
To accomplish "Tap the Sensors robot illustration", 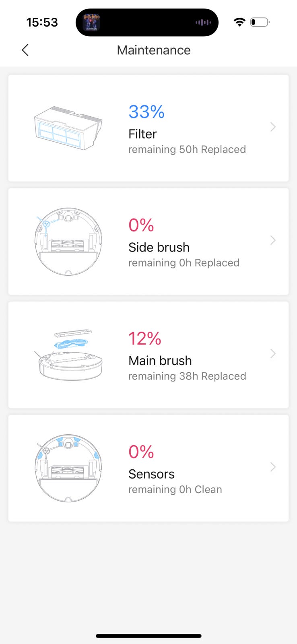I will (68, 468).
